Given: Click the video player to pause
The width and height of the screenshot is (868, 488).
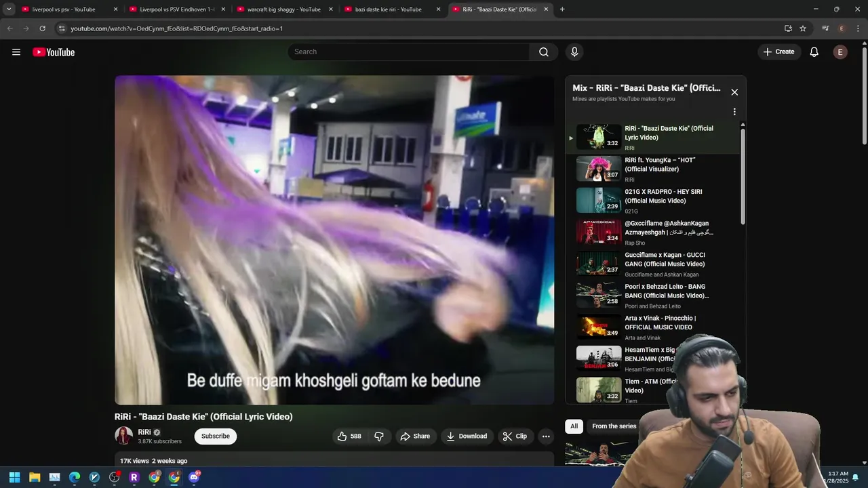Looking at the screenshot, I should (334, 240).
